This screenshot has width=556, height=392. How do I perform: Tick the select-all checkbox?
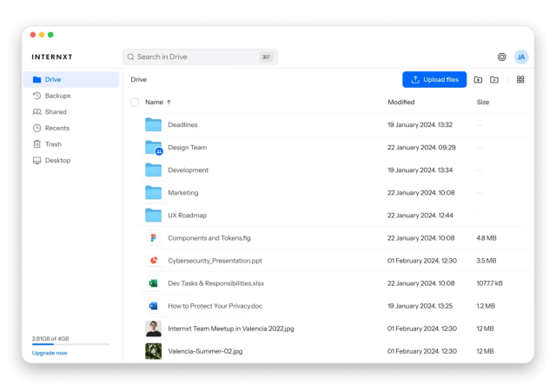click(x=135, y=103)
